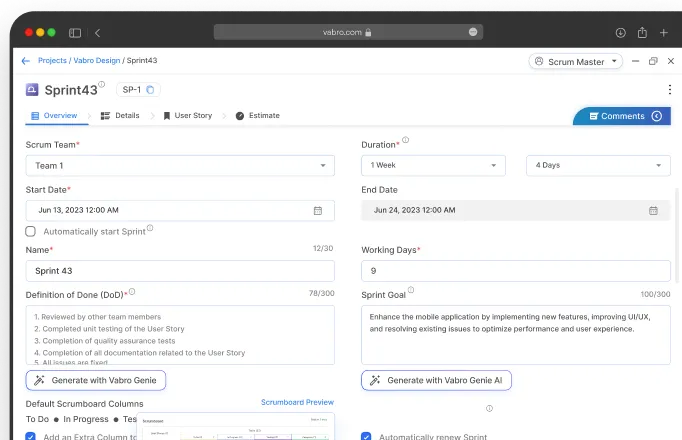682x440 pixels.
Task: Open the End Date calendar picker
Action: 653,211
